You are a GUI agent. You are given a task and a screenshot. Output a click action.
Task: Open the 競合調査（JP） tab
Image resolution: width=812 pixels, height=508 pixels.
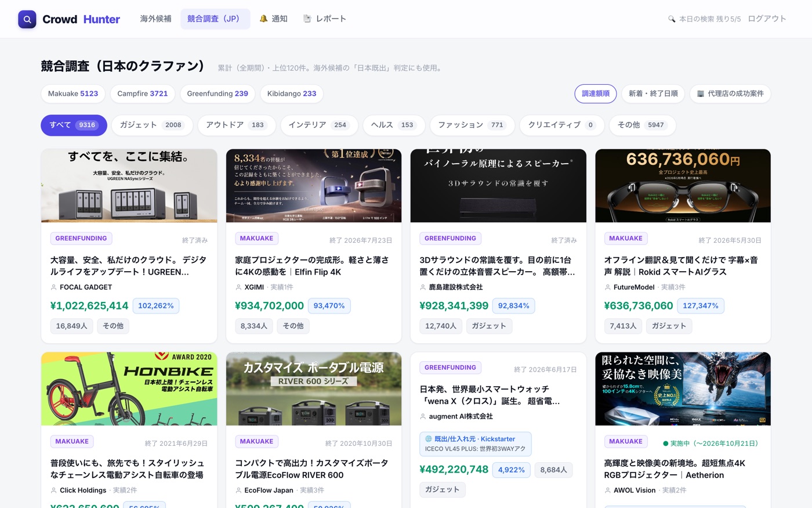click(x=215, y=19)
